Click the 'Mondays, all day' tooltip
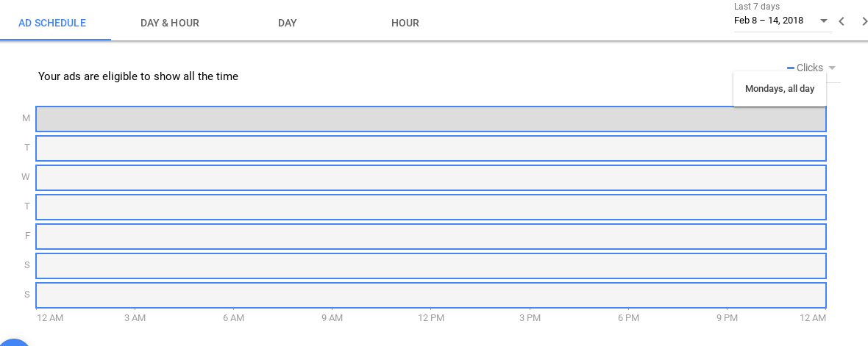 780,89
